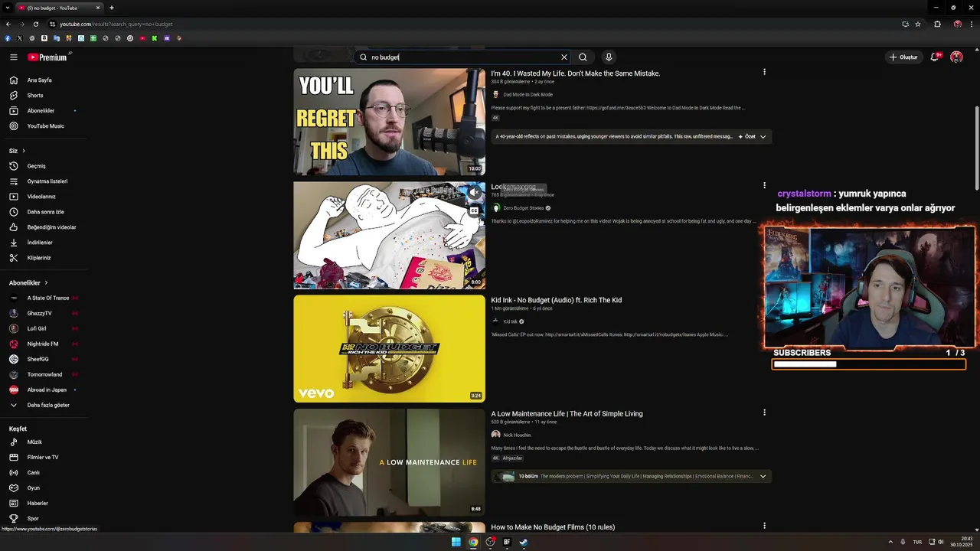Open Steam from the taskbar
980x551 pixels.
tap(524, 542)
